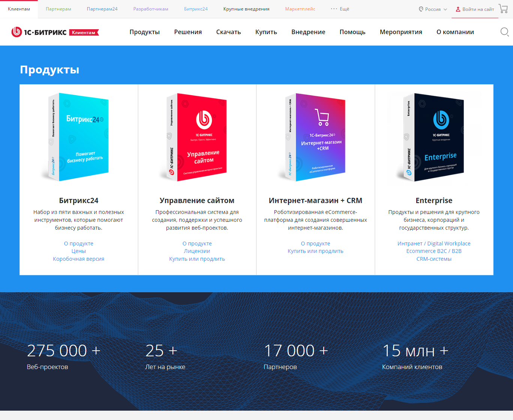Click the CRM-системы link
The image size is (513, 420).
click(434, 259)
